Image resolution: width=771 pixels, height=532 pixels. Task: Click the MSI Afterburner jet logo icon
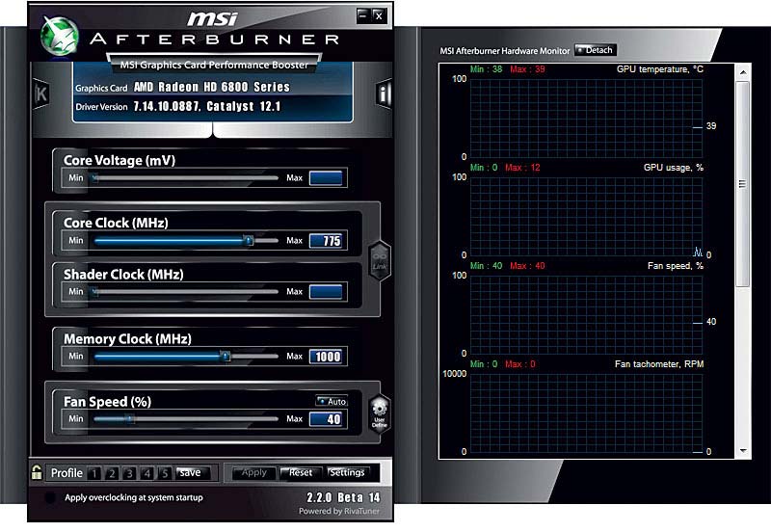60,36
